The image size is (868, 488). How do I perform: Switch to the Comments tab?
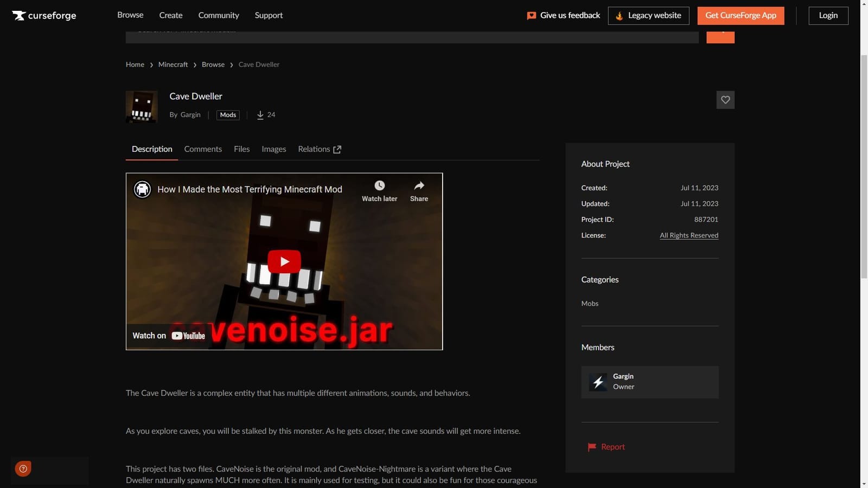[x=202, y=149]
